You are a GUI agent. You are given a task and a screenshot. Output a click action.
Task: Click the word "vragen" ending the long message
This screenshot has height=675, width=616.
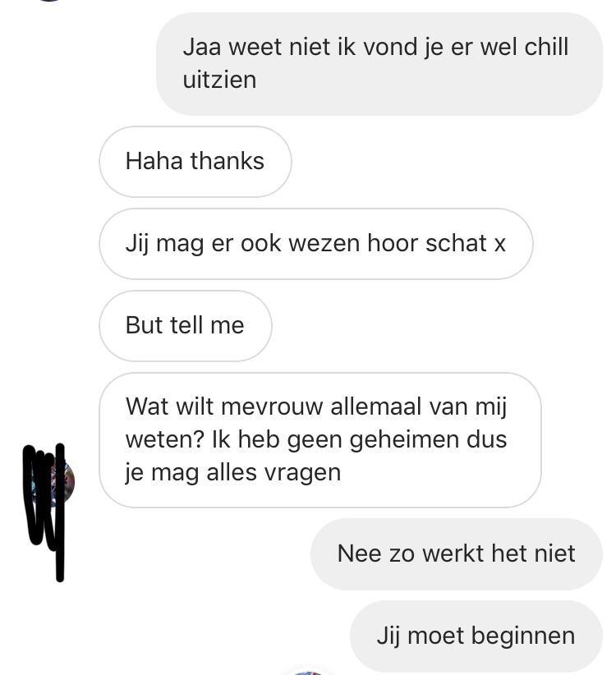pos(302,474)
